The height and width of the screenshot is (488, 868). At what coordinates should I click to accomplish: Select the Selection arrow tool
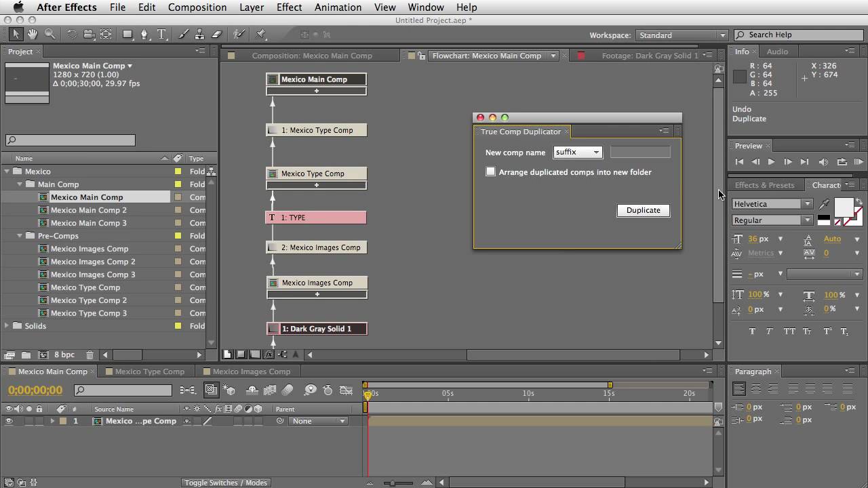point(16,35)
